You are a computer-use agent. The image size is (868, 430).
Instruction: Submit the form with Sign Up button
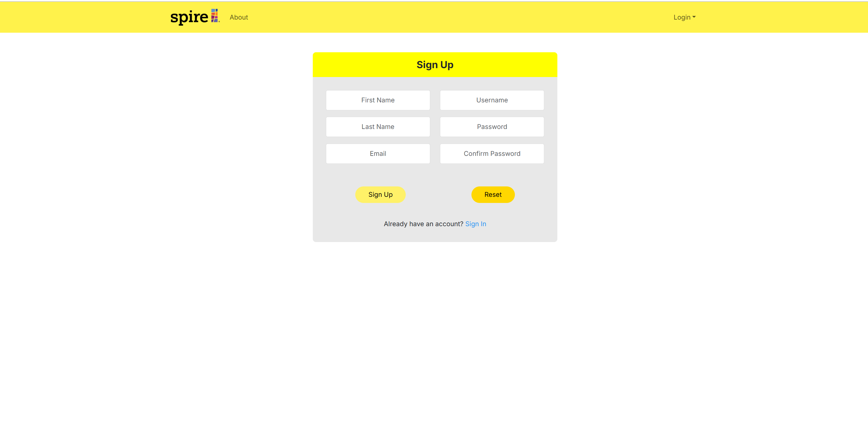click(x=380, y=195)
